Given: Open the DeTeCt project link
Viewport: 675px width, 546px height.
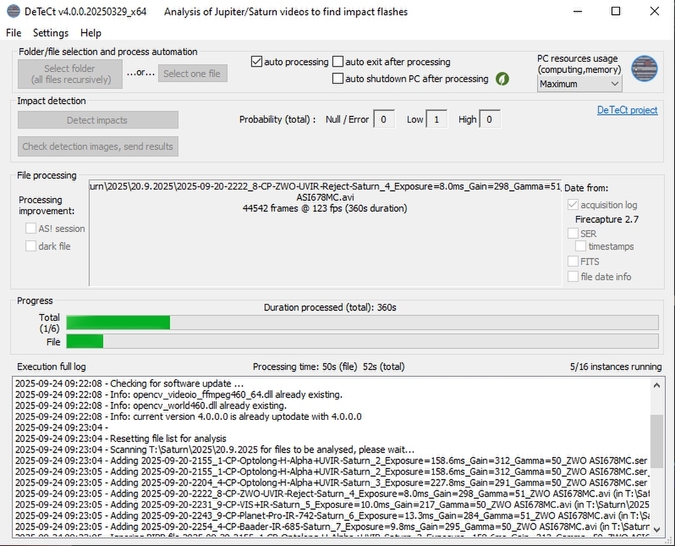Looking at the screenshot, I should (627, 110).
